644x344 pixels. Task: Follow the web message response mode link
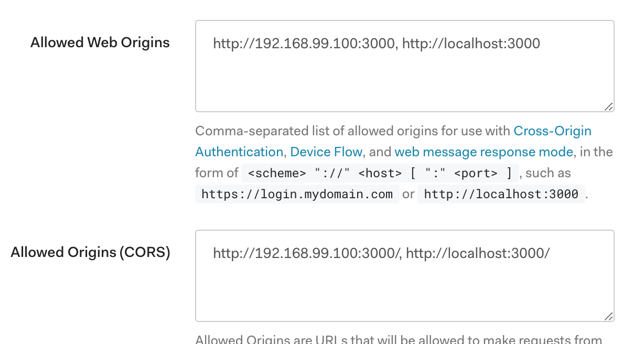[484, 152]
